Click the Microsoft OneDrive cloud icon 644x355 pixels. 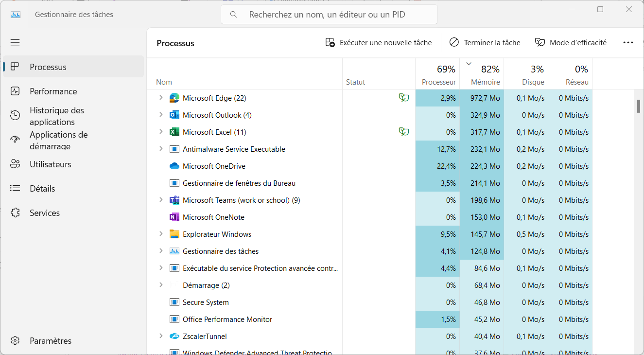coord(174,166)
